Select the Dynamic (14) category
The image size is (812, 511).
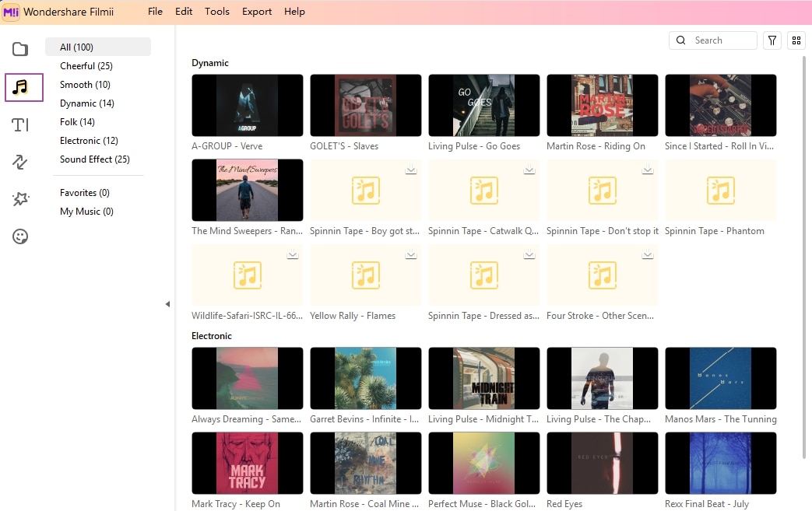pos(87,103)
